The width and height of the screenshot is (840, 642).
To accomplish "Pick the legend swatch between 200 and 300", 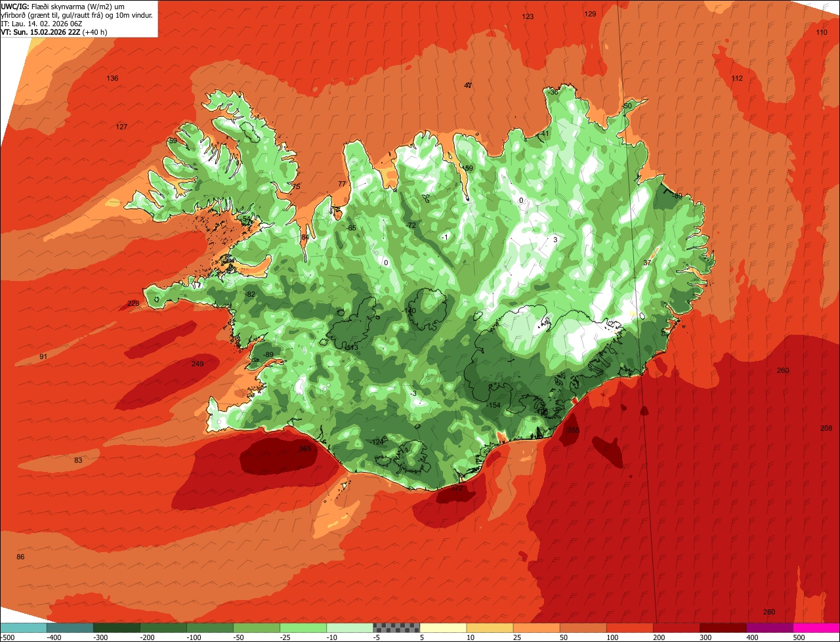I will point(675,628).
